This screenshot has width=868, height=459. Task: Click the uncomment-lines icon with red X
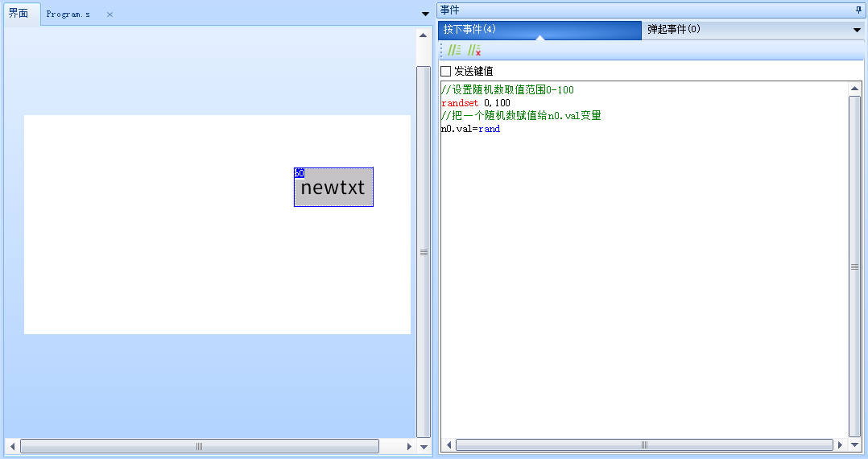click(474, 51)
